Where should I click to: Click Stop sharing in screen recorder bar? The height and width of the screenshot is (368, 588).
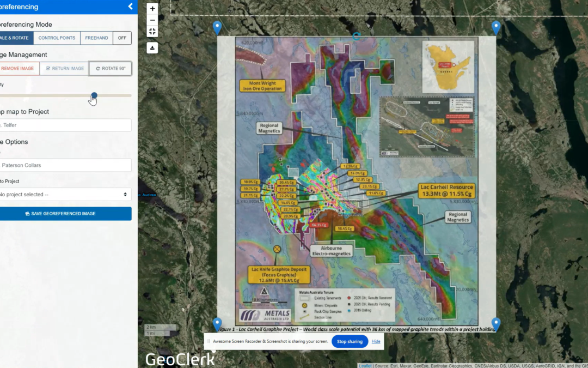(349, 341)
